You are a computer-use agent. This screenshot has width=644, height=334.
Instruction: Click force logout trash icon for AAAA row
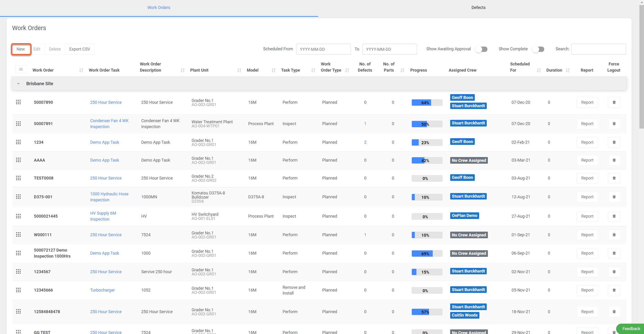point(614,160)
